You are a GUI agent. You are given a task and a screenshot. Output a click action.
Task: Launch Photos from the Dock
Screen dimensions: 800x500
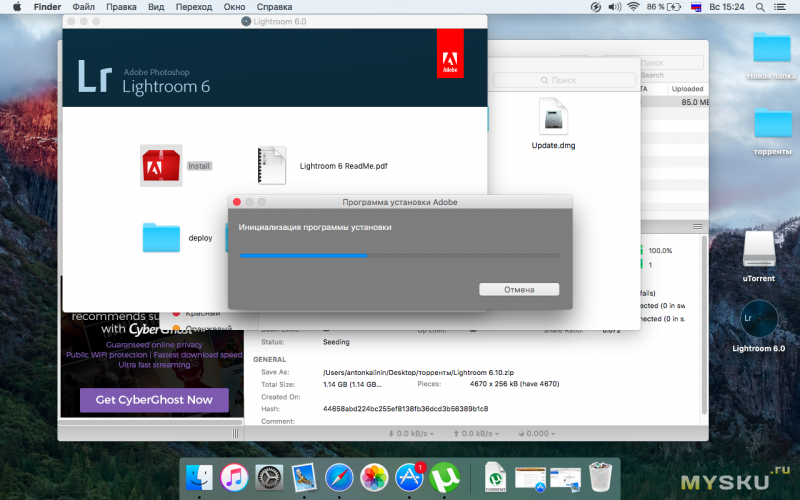(x=374, y=478)
